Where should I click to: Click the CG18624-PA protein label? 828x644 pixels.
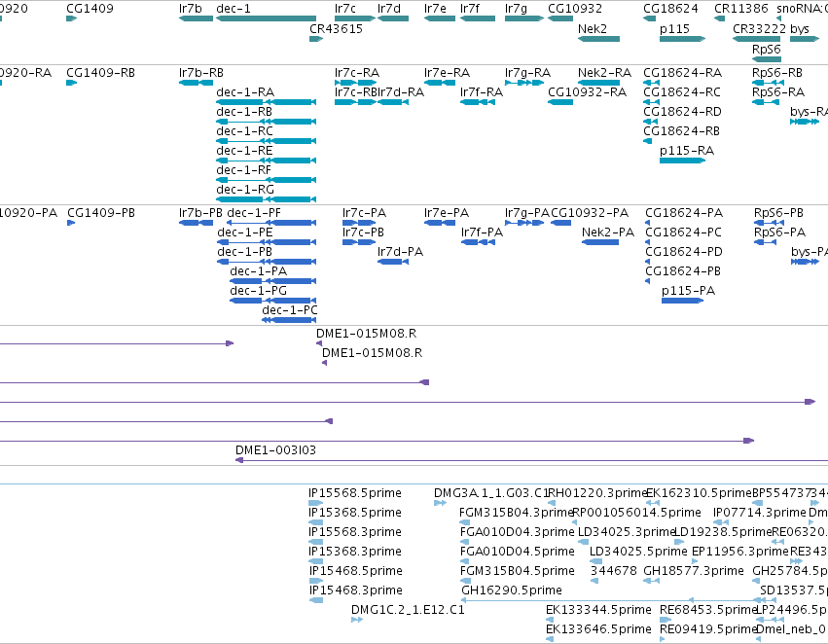click(x=684, y=213)
